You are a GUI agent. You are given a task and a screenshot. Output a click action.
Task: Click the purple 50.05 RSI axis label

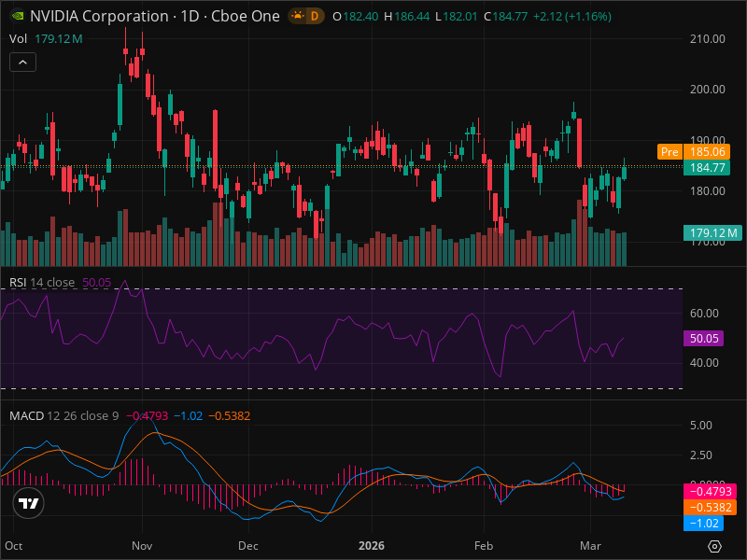[704, 339]
